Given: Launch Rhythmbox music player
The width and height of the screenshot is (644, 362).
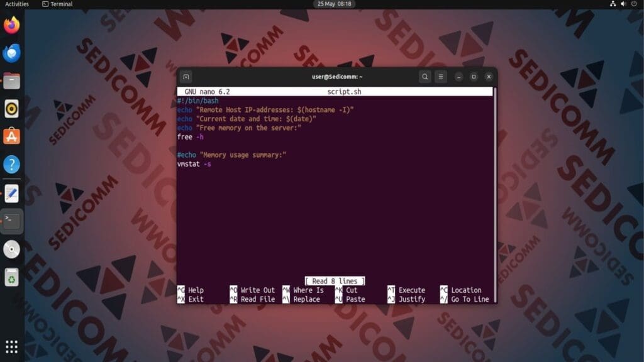Looking at the screenshot, I should click(x=11, y=109).
